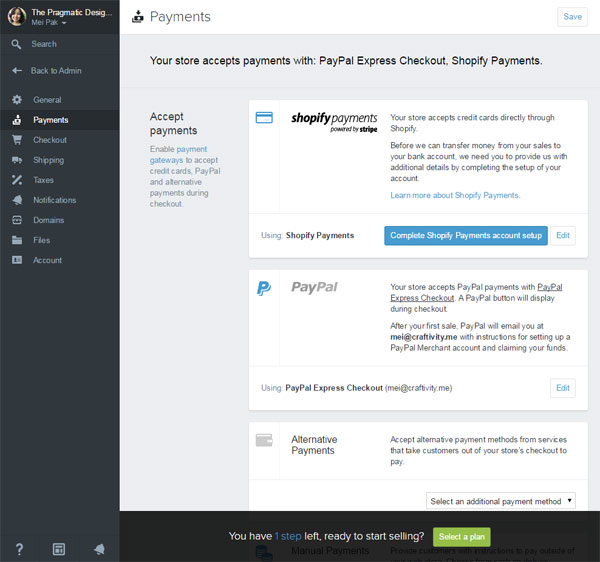Edit the Shopify Payments gateway
This screenshot has height=562, width=600.
562,235
